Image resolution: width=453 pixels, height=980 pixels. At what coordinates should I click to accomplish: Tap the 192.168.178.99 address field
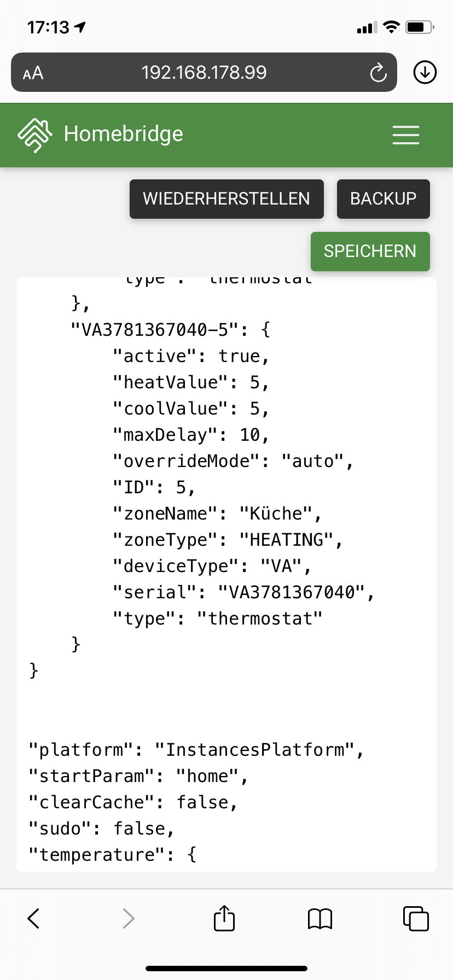click(x=204, y=72)
